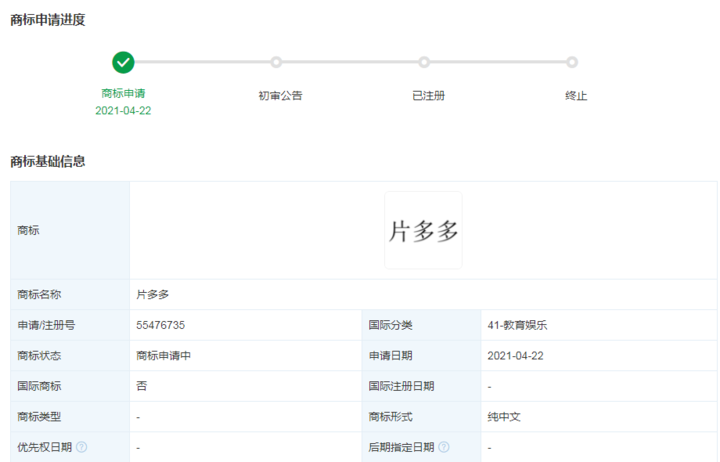Viewport: 720px width, 462px height.
Task: Click the 申请日期 value 2021-04-22
Action: coord(515,356)
